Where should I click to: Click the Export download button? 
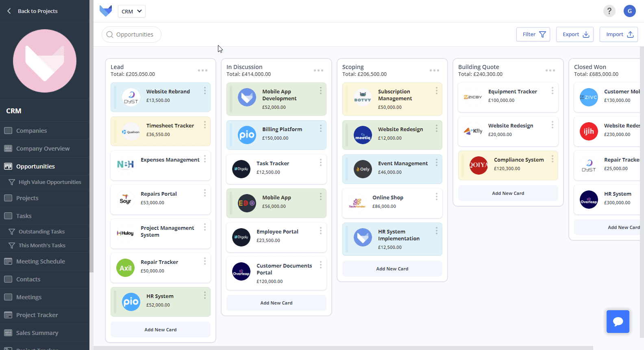575,35
